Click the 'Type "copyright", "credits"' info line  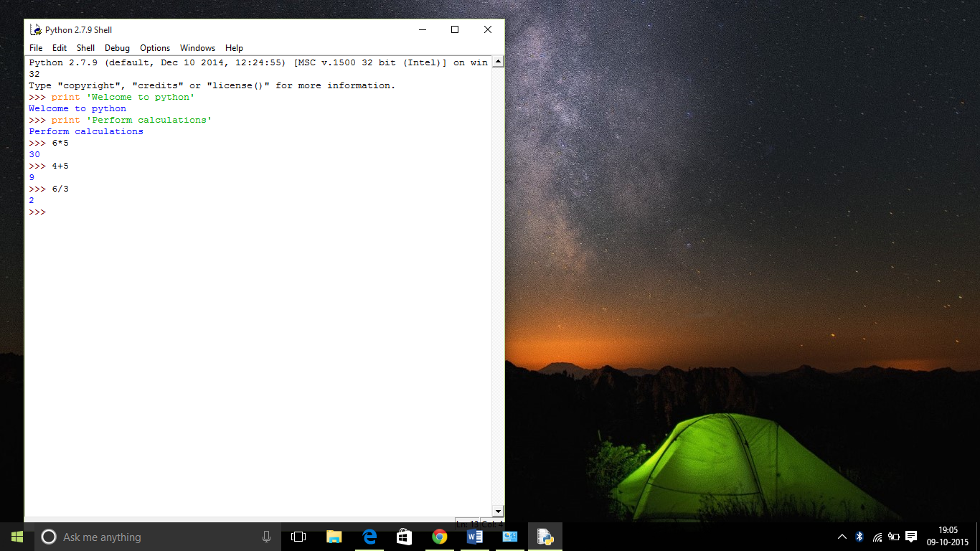(212, 85)
